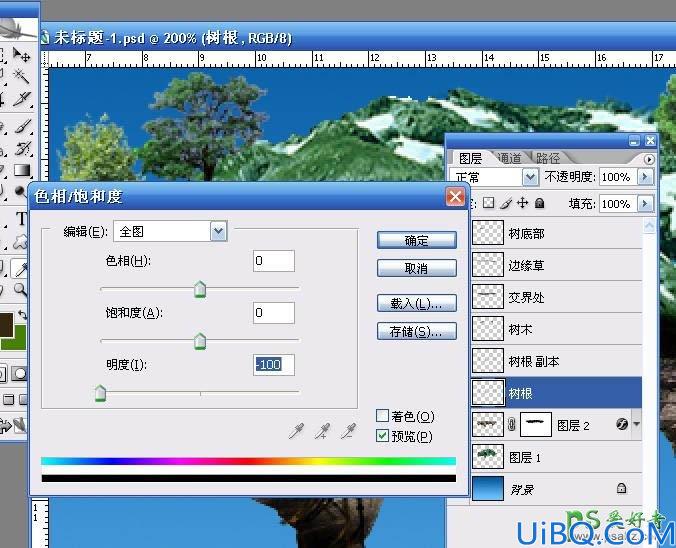676x548 pixels.
Task: Select the Gradient tool
Action: (x=22, y=170)
